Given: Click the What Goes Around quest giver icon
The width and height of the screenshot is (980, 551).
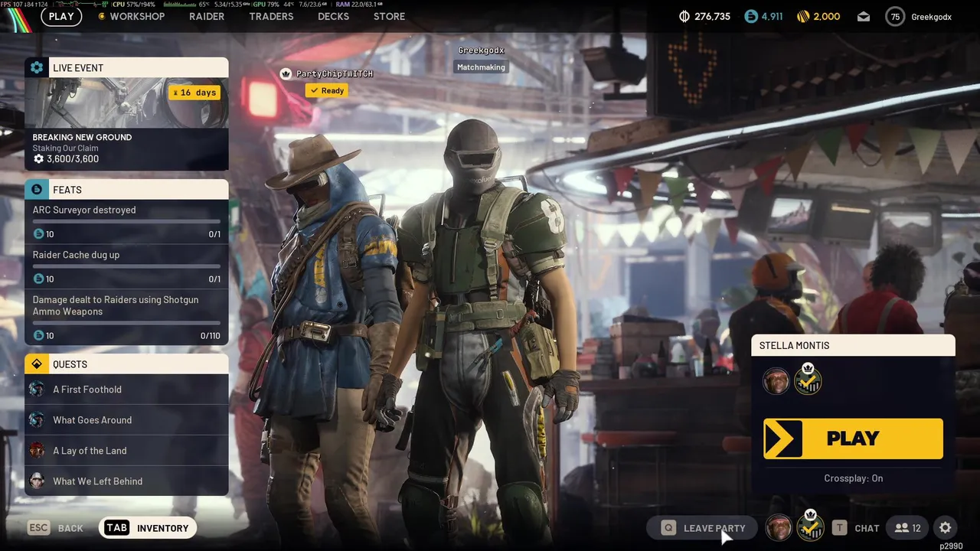Looking at the screenshot, I should 37,420.
